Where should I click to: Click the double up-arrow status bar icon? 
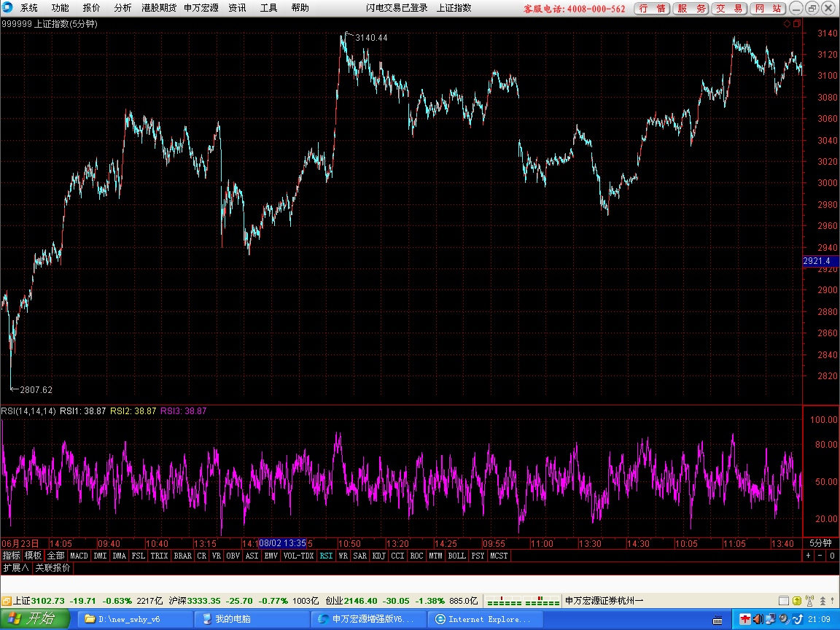pos(822,601)
